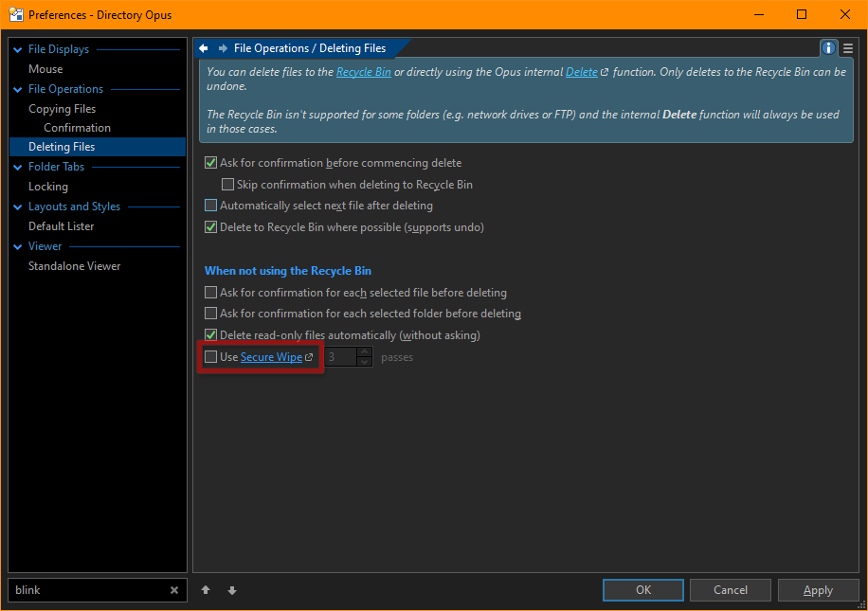Click the Recycle Bin hyperlink
Screen dimensions: 868x611
point(363,72)
